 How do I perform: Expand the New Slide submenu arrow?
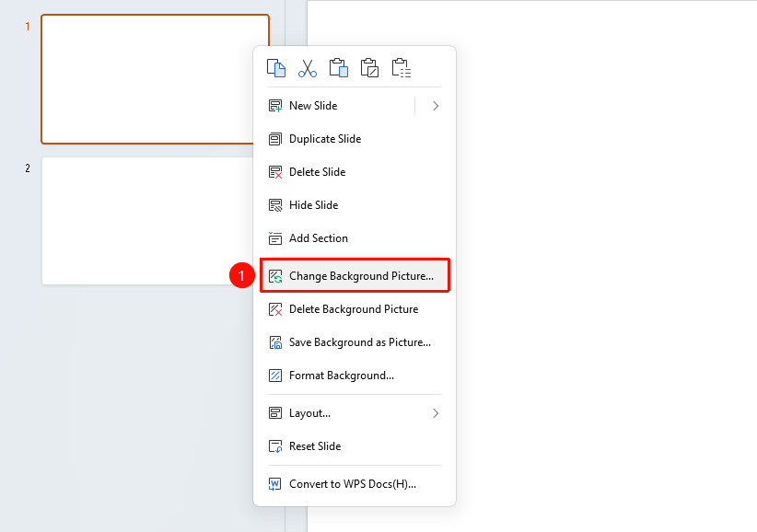[x=436, y=106]
